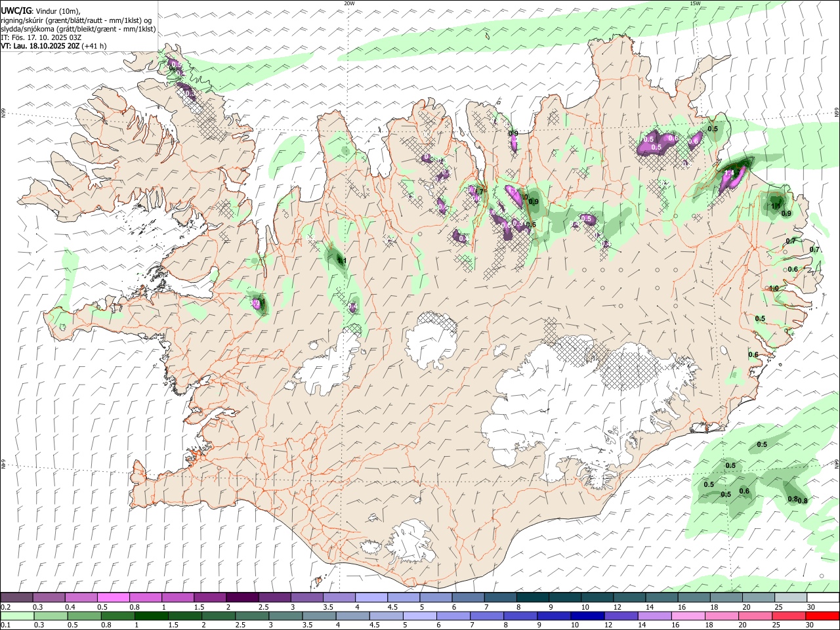Select the snow legend swatch between 8 and 9
840x630 pixels.
[x=532, y=598]
